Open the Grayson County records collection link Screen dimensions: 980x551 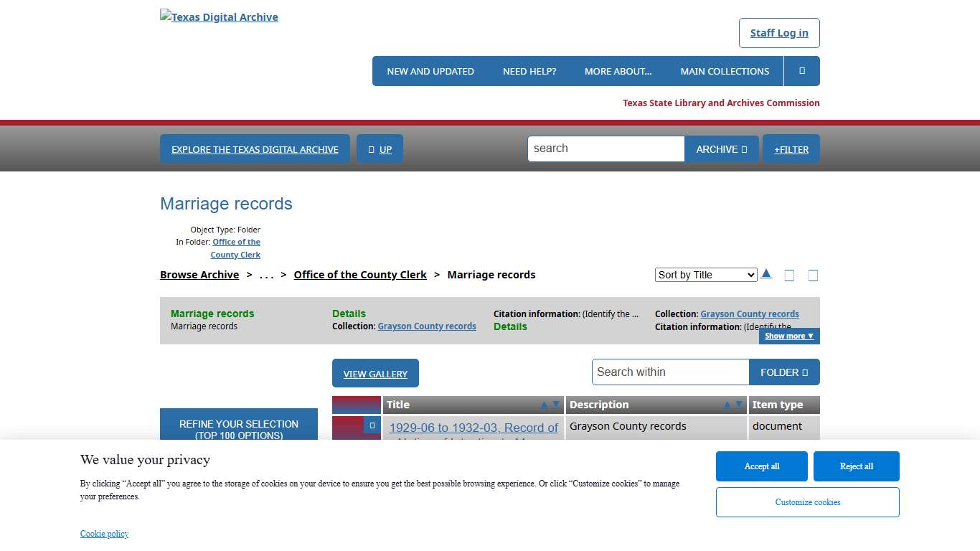coord(427,326)
